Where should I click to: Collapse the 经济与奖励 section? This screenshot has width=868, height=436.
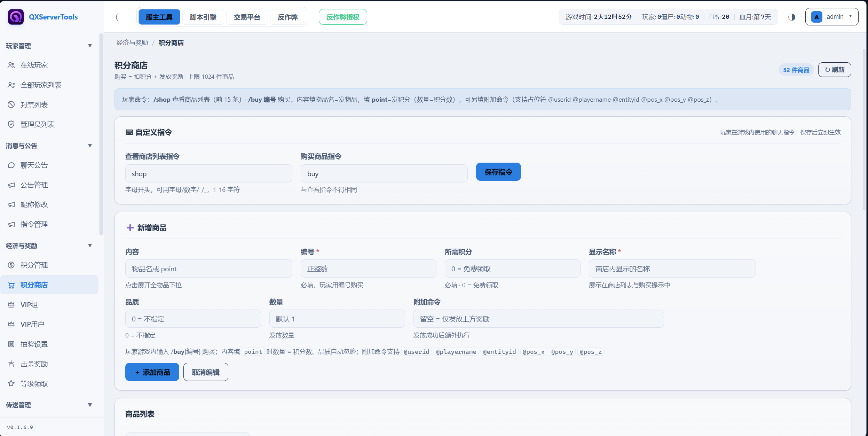pos(90,246)
